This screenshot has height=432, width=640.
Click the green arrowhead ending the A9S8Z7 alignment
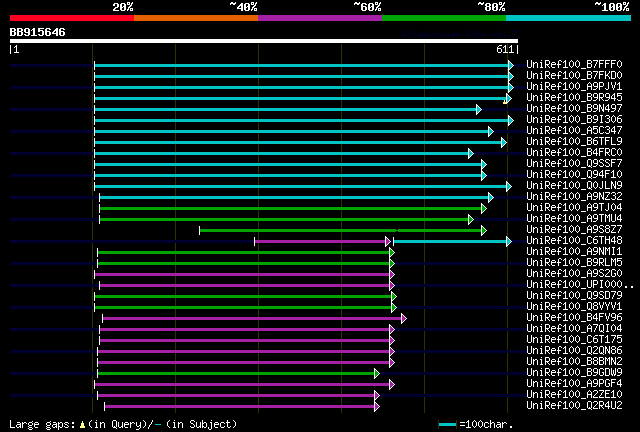(x=484, y=231)
